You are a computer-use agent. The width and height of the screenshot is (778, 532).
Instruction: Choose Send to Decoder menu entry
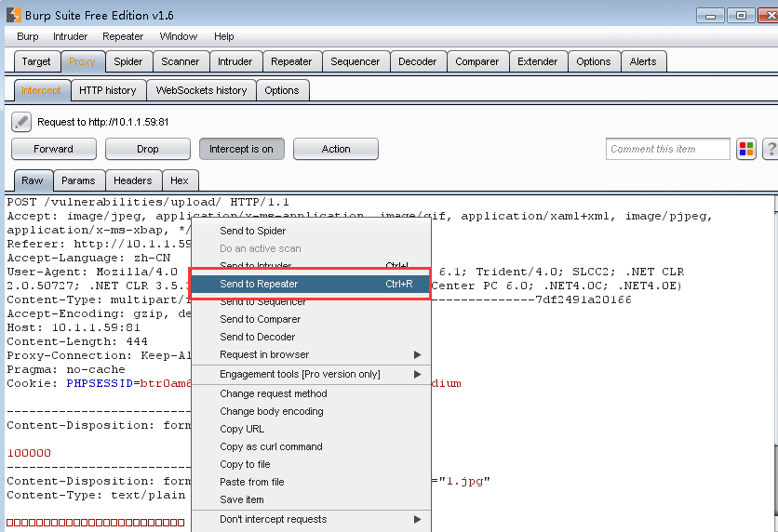coord(311,337)
